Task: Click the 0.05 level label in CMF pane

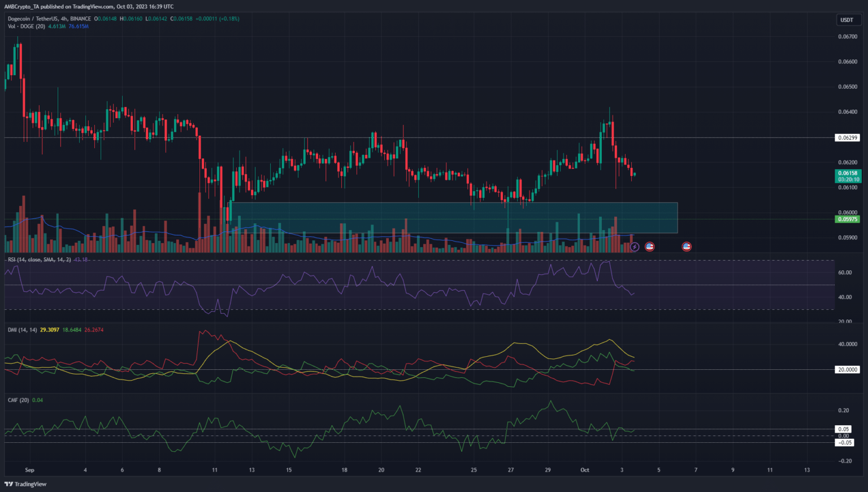Action: pyautogui.click(x=843, y=429)
